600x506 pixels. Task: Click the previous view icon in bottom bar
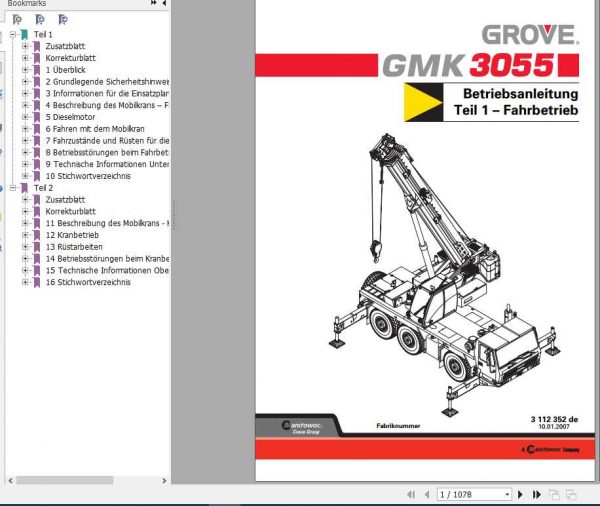pyautogui.click(x=554, y=495)
